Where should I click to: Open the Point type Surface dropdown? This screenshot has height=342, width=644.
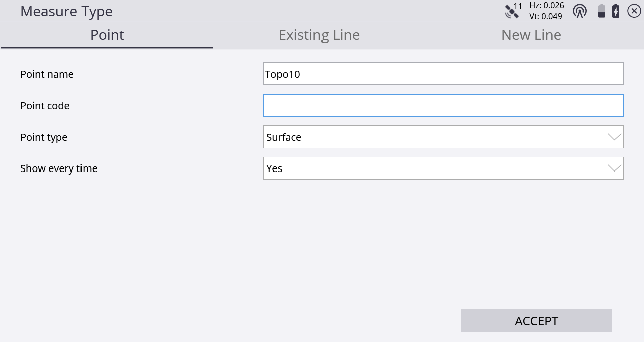point(443,137)
